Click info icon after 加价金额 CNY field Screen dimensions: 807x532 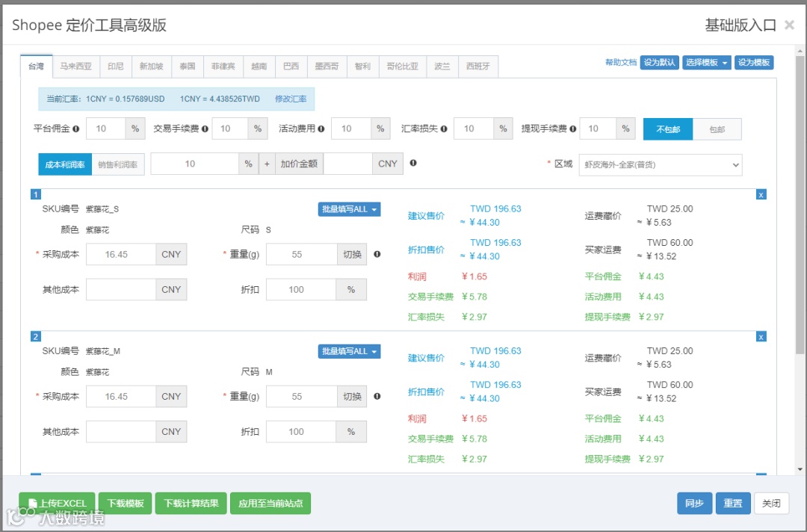[413, 163]
